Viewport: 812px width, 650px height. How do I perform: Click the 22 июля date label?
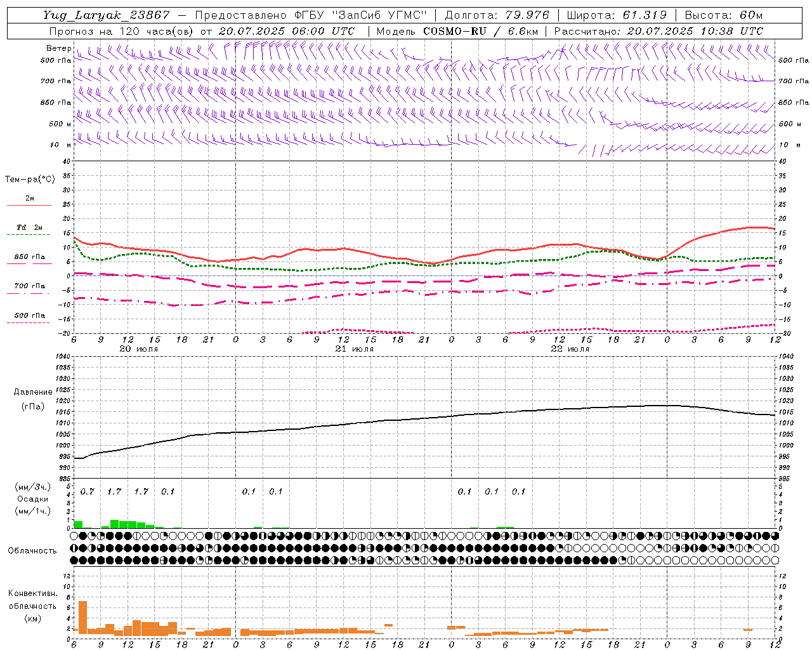tap(570, 349)
